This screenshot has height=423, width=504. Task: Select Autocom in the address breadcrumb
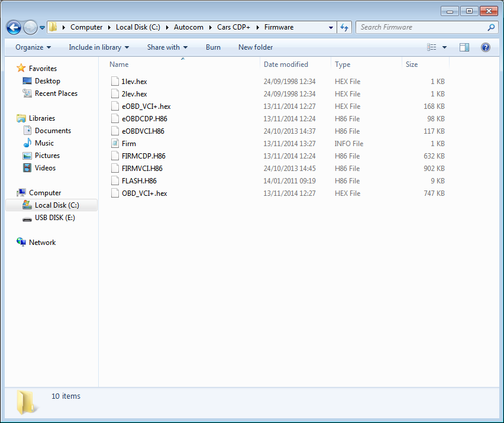[x=188, y=27]
